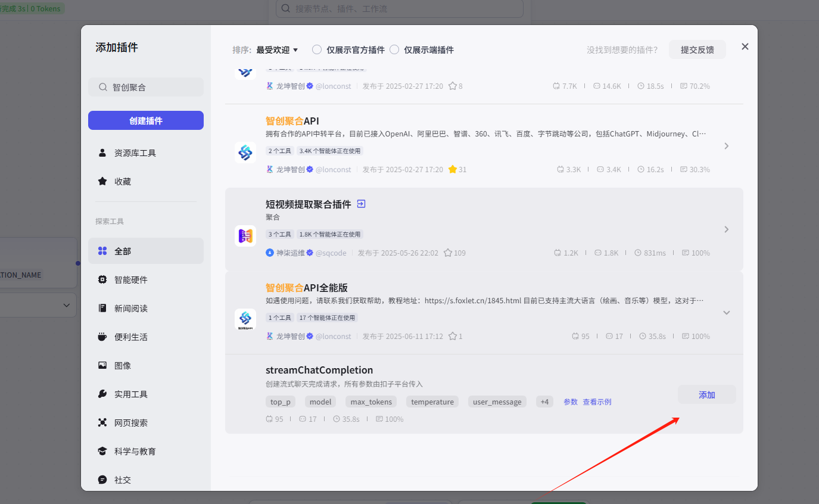Screen dimensions: 819x504
Task: Click the wrench icon beside 实用工具
Action: 102,394
